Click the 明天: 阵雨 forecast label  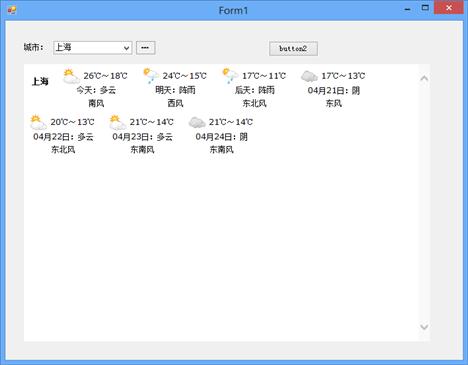175,90
